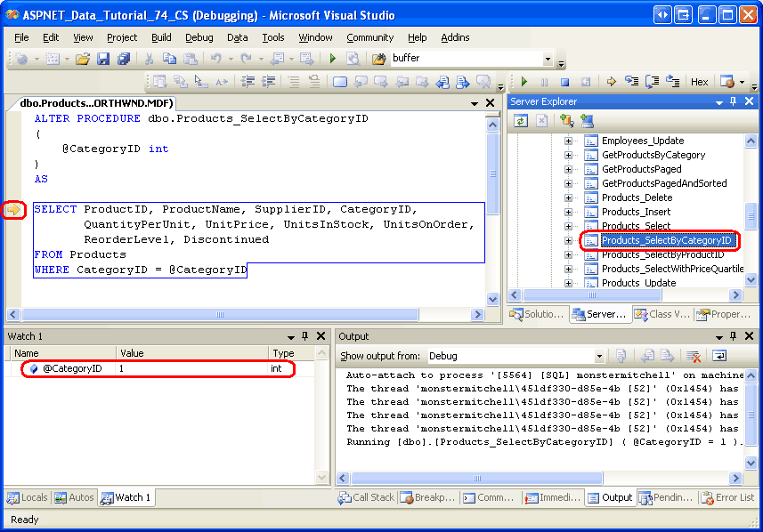Click the Step Into debug icon
Viewport: 763px width, 532px height.
(x=631, y=82)
